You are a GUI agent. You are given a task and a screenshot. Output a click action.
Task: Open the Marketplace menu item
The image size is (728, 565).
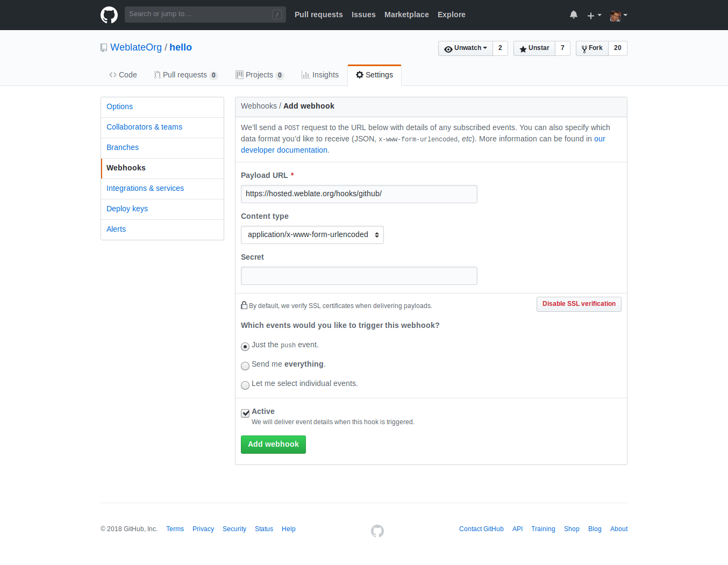406,15
